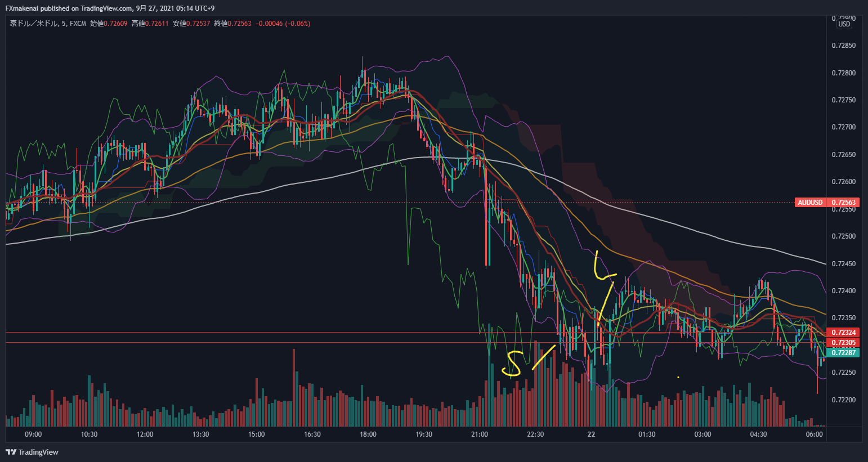Click the 0.72400 price axis label

click(843, 291)
